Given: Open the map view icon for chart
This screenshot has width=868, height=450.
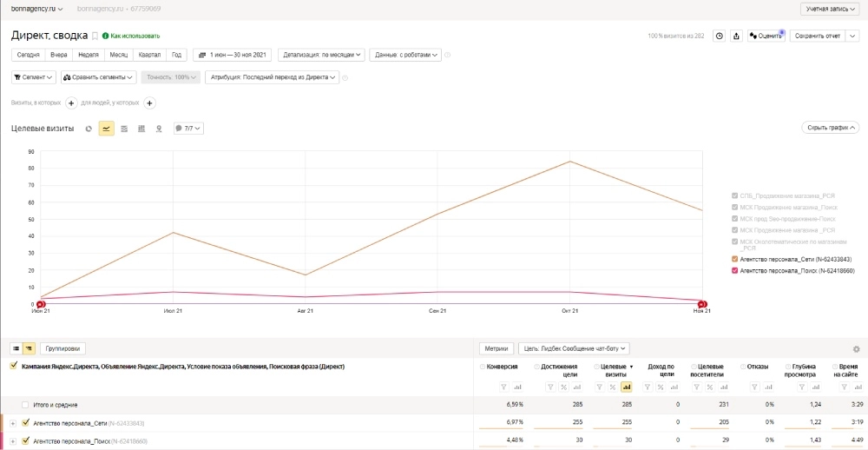Looking at the screenshot, I should click(159, 129).
